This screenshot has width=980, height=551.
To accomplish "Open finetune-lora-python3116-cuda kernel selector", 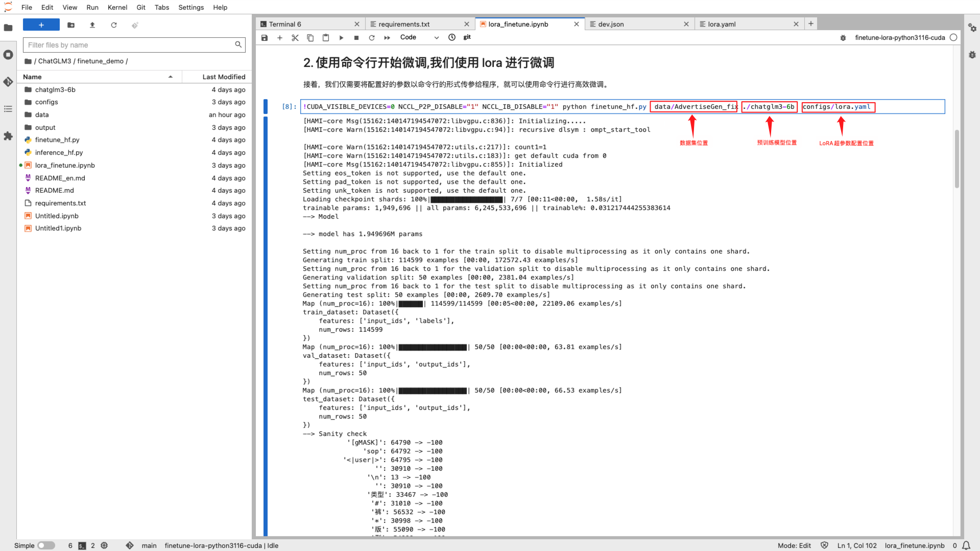I will tap(899, 37).
